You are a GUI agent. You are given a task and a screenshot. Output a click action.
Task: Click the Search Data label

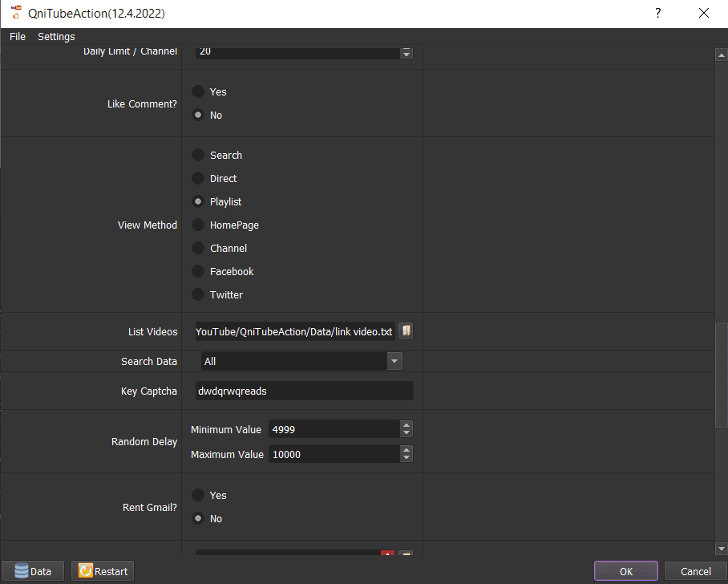(x=149, y=361)
